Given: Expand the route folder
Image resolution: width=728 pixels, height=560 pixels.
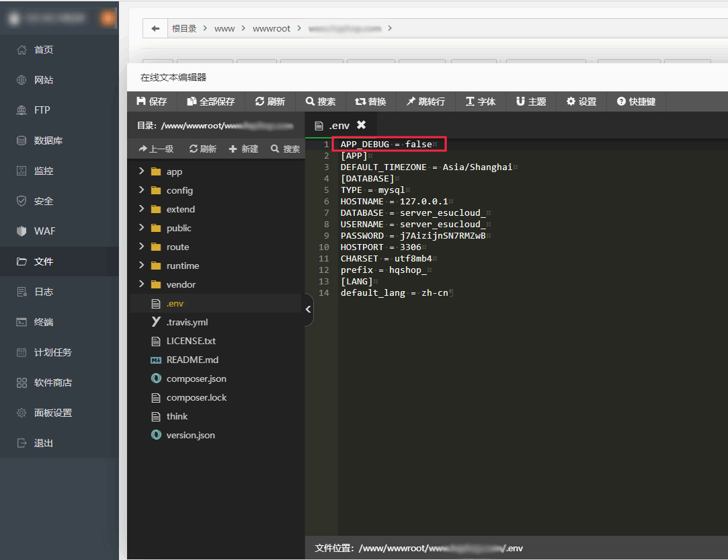Looking at the screenshot, I should click(142, 247).
